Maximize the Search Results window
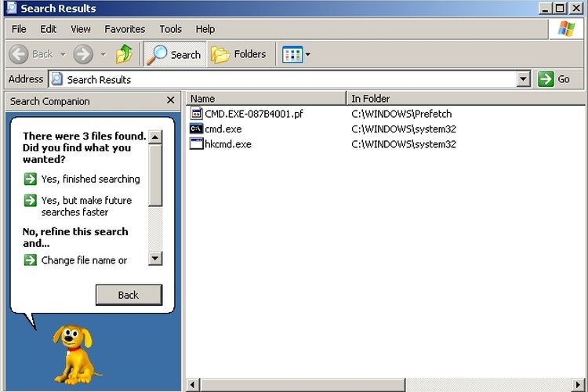Viewport: 588px width, 392px height. point(561,9)
